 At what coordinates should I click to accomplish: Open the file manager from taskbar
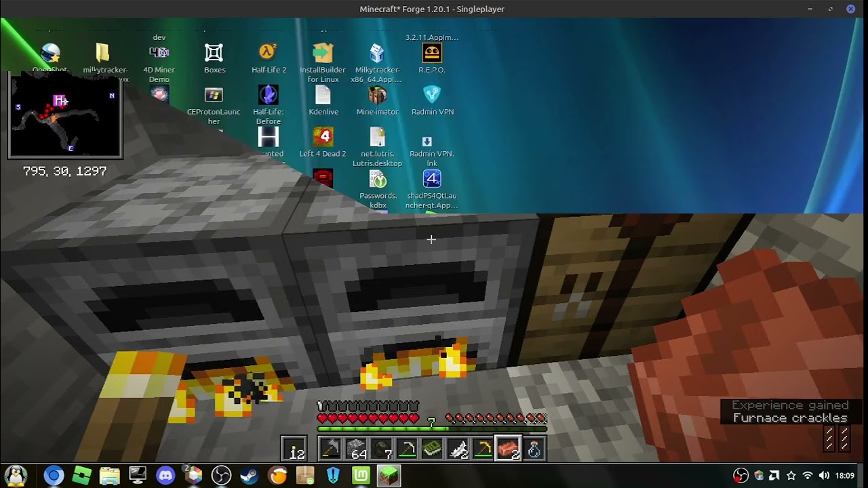click(x=110, y=475)
